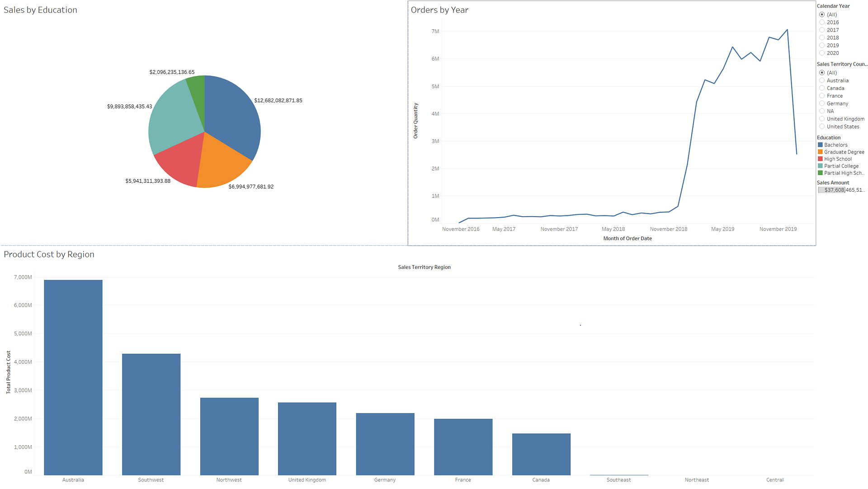868x489 pixels.
Task: Select United Kingdom country filter
Action: [x=822, y=119]
